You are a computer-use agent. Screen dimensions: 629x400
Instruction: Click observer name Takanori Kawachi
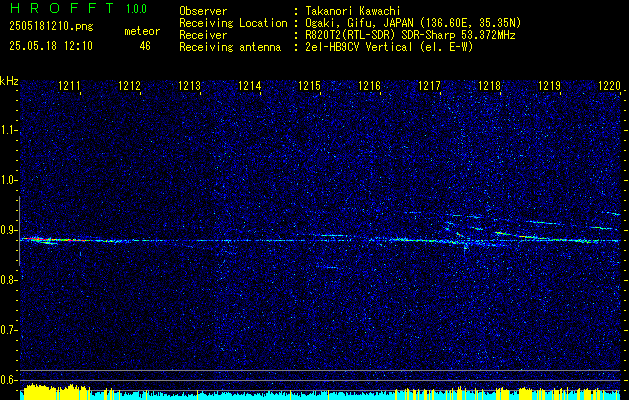[353, 11]
